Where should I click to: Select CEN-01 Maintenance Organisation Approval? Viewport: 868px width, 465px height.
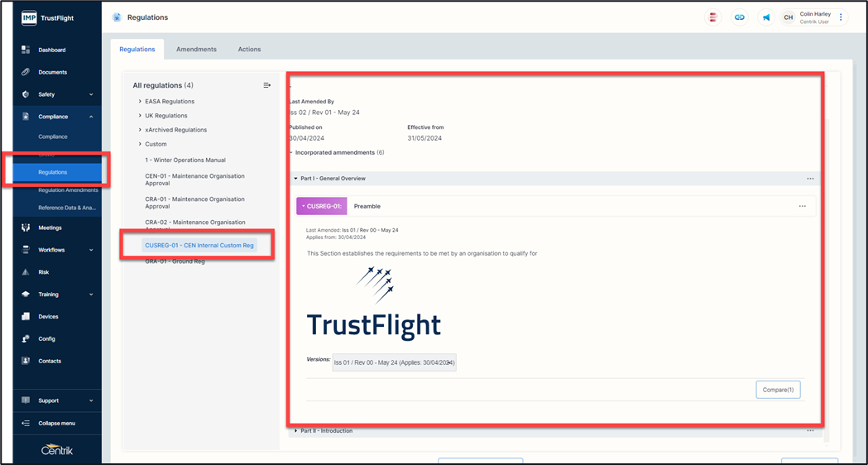pos(194,180)
